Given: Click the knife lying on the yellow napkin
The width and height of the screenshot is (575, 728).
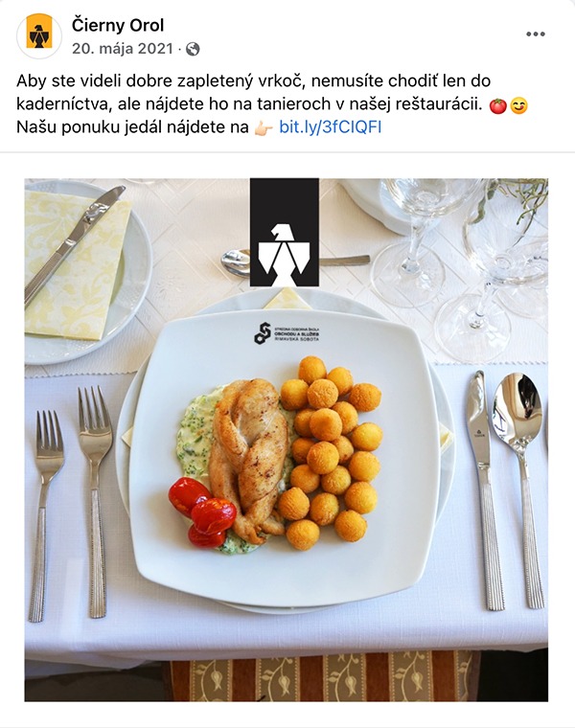Looking at the screenshot, I should click(x=75, y=243).
